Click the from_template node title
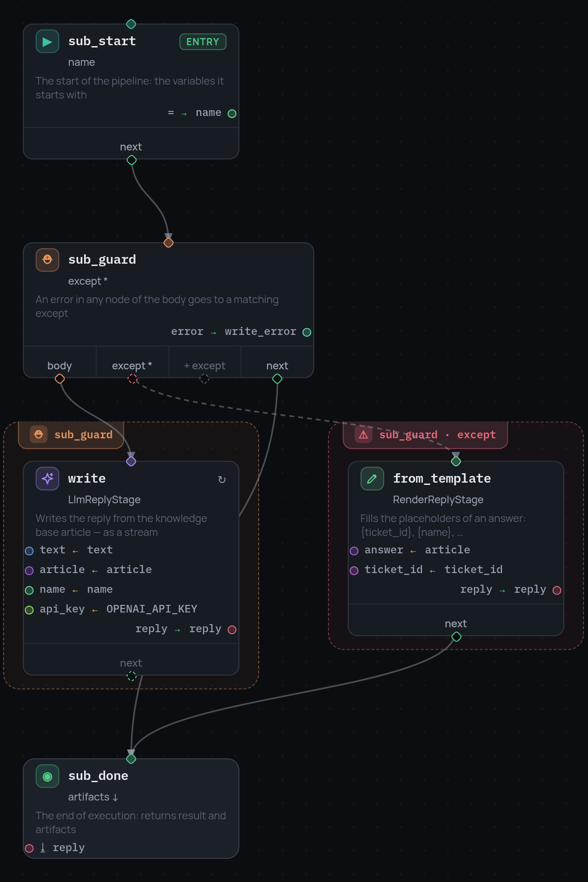 [x=442, y=479]
